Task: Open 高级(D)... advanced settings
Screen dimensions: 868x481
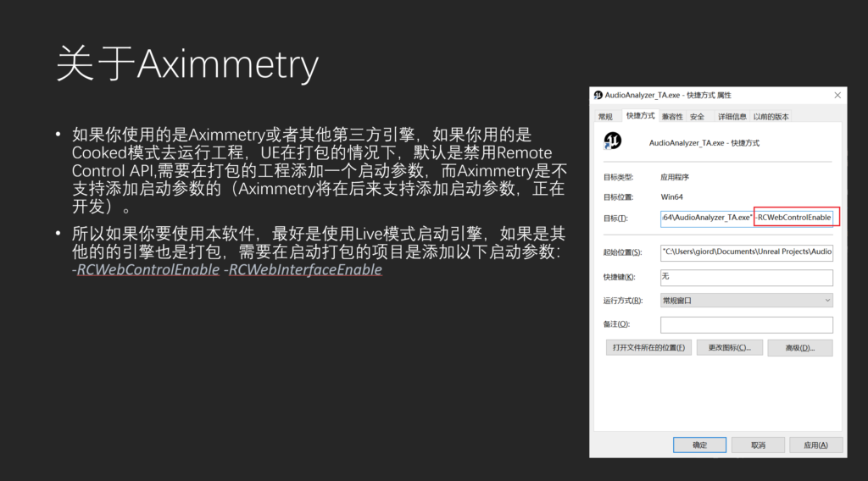Action: click(800, 348)
